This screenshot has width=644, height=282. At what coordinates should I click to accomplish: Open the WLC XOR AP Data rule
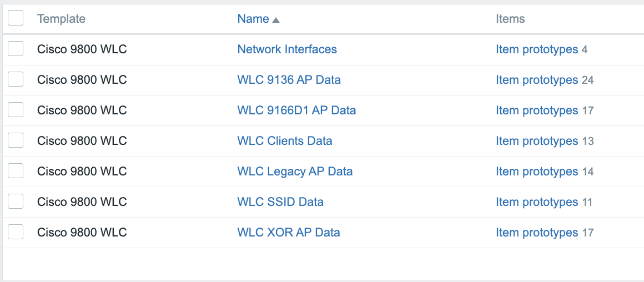289,233
